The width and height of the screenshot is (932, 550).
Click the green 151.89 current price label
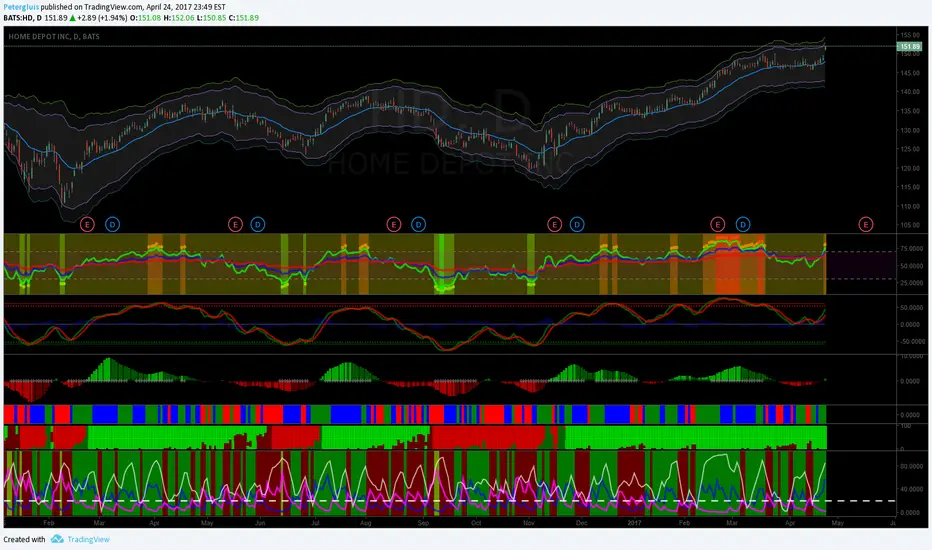pos(909,46)
